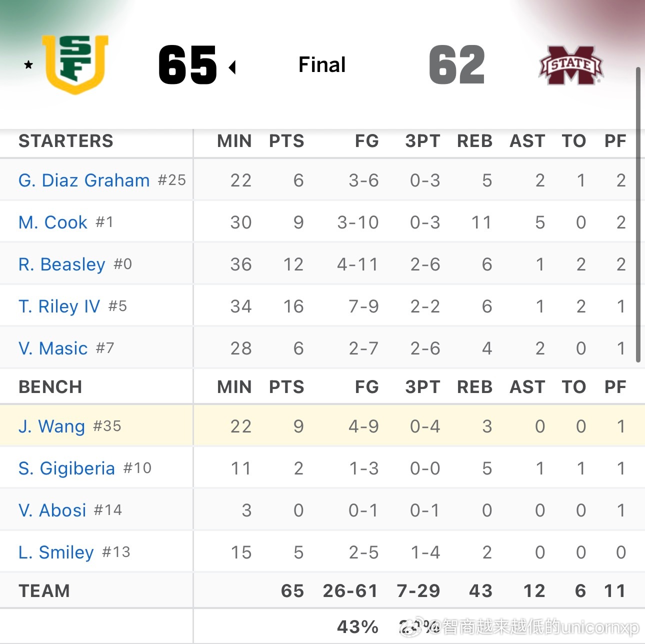This screenshot has width=645, height=644.
Task: Open G. Diaz Graham player profile
Action: tap(84, 180)
